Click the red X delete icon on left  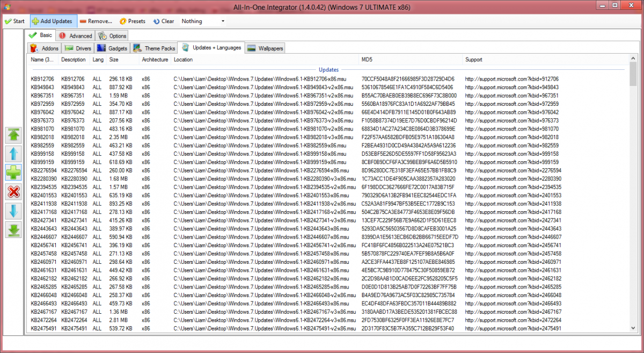(x=13, y=192)
